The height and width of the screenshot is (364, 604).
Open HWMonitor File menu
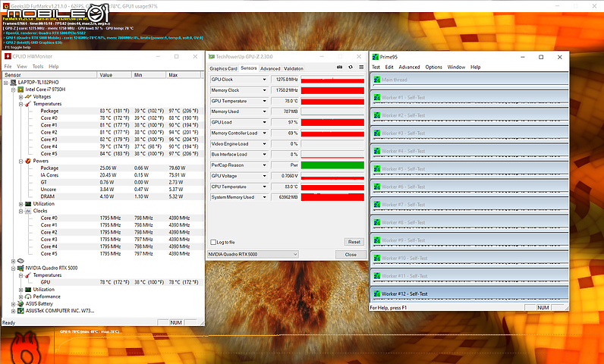coord(8,67)
